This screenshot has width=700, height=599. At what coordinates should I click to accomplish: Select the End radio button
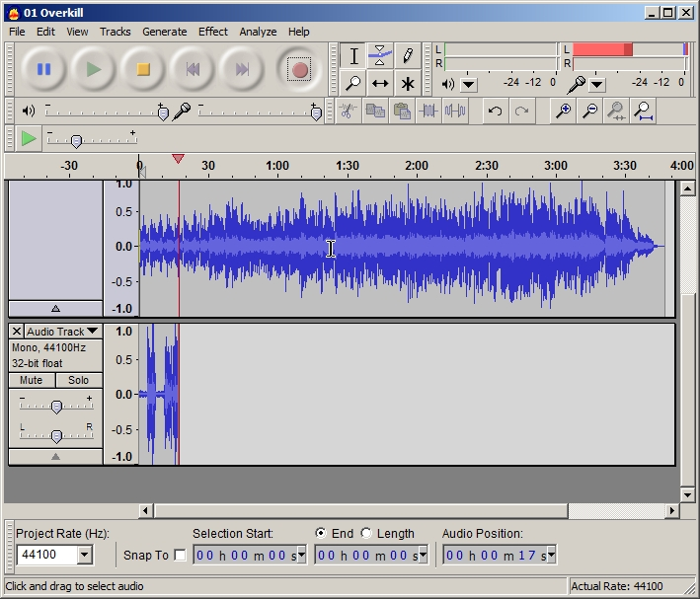coord(320,533)
